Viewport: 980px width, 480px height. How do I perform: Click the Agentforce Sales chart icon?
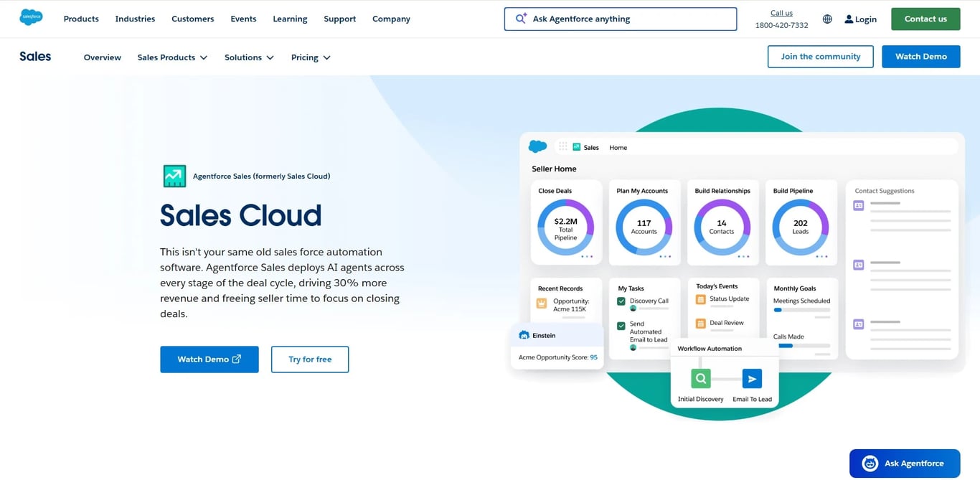click(x=174, y=176)
